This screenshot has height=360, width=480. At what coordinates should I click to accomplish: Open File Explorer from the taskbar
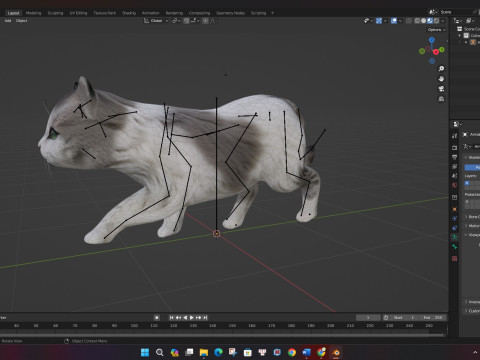coord(204,352)
